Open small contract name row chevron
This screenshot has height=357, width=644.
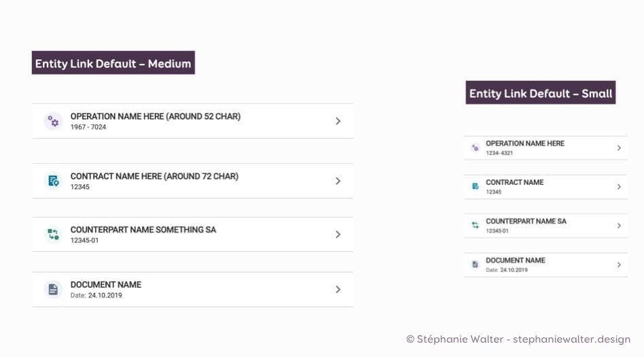click(x=619, y=186)
